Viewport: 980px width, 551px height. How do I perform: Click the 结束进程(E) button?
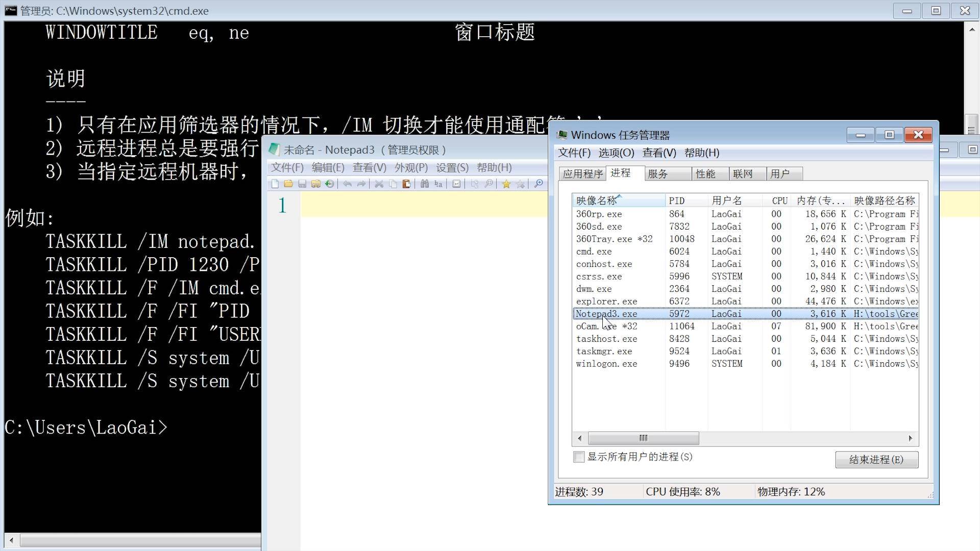pyautogui.click(x=876, y=459)
